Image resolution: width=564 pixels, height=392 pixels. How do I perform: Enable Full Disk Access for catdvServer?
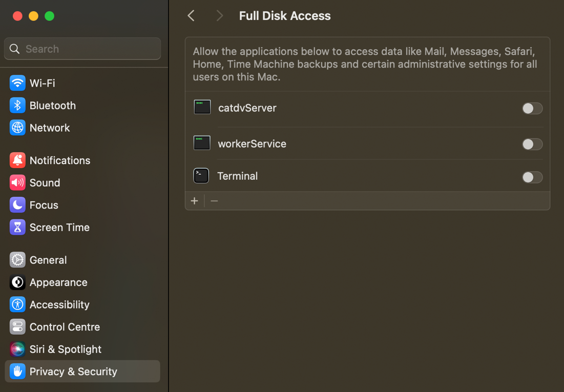tap(532, 108)
